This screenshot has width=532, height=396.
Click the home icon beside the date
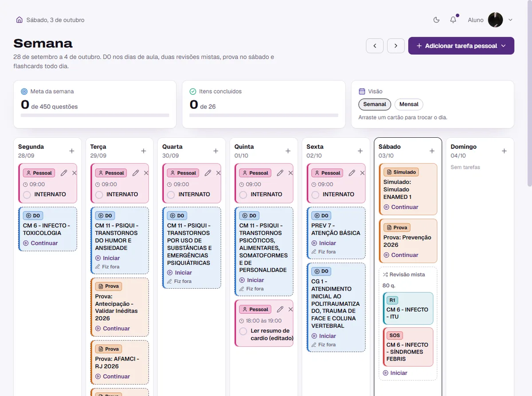coord(19,20)
